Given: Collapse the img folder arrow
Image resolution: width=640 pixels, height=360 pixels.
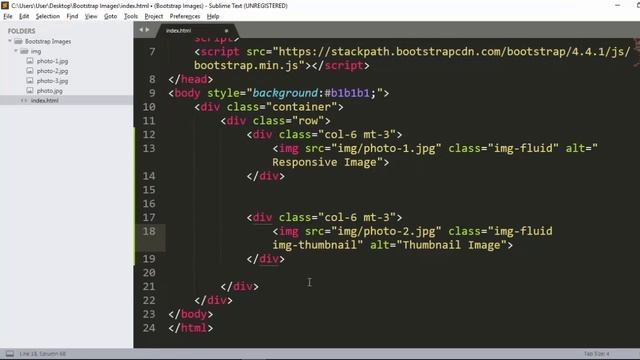Looking at the screenshot, I should [x=16, y=51].
